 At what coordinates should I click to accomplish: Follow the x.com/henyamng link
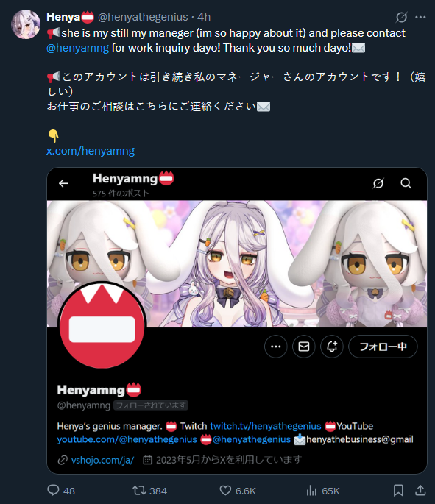coord(91,151)
